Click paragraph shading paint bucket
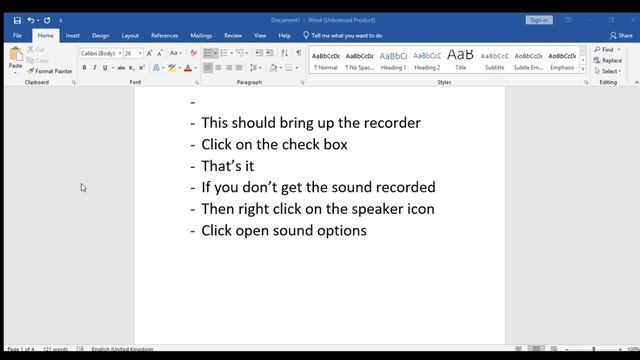 coord(273,68)
